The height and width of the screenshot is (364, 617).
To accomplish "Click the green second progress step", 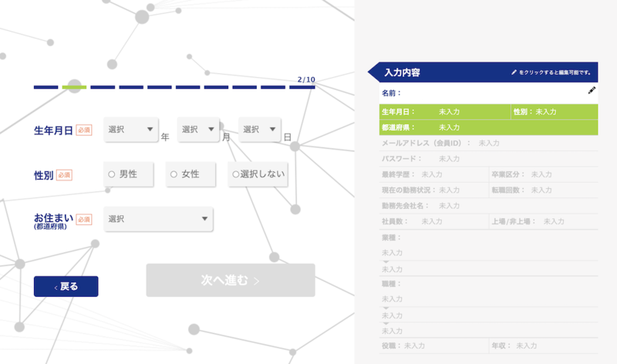I will click(74, 87).
